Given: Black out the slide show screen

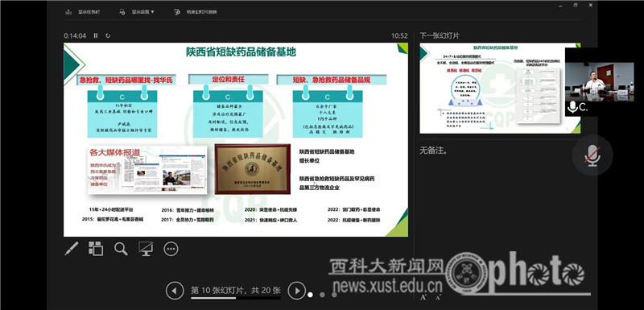Looking at the screenshot, I should (x=146, y=249).
